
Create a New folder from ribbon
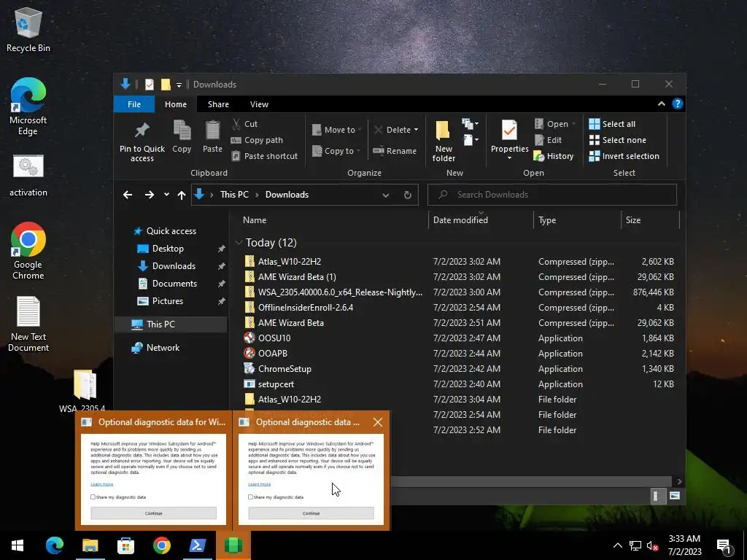click(444, 141)
